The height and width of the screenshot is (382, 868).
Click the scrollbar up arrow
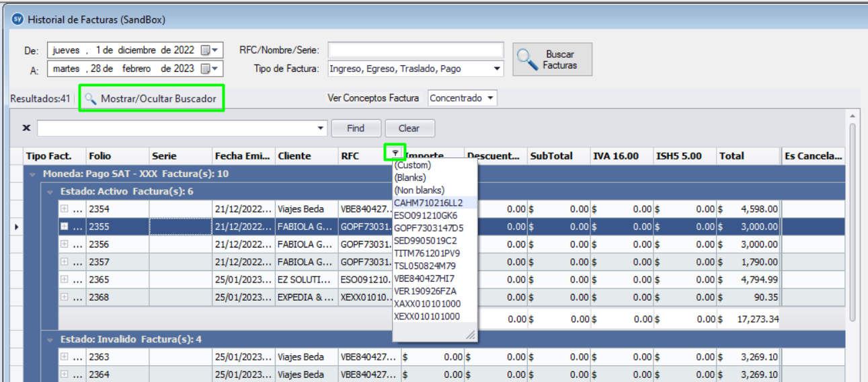[x=853, y=116]
